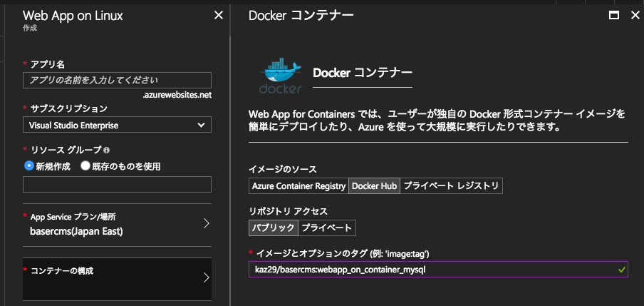Image resolution: width=644 pixels, height=306 pixels.
Task: Click the イメージのソース label
Action: pyautogui.click(x=283, y=169)
